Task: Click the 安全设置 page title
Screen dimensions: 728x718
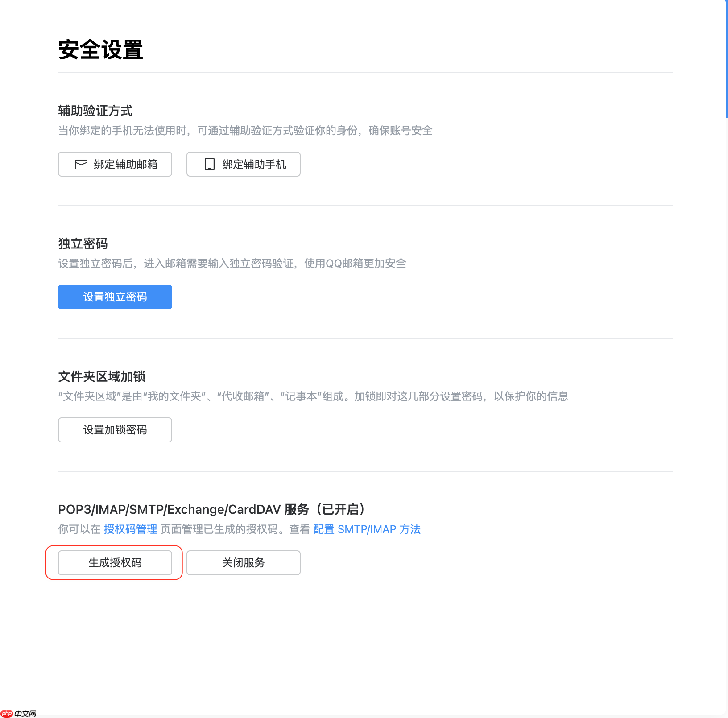Action: tap(101, 50)
